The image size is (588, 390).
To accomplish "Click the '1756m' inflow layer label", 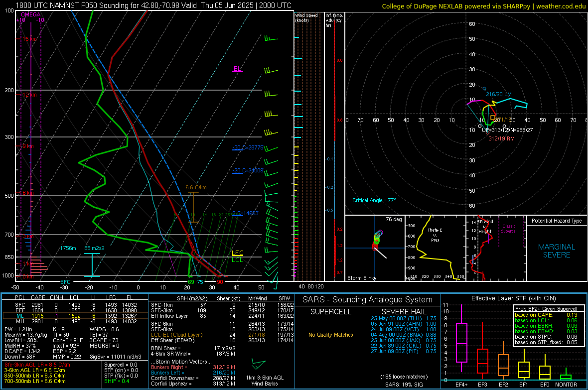I will coord(68,248).
